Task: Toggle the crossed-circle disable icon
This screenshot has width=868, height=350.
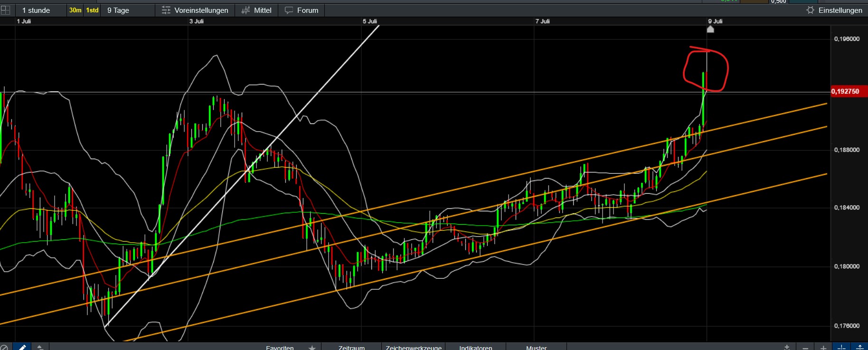Action: (x=4, y=348)
